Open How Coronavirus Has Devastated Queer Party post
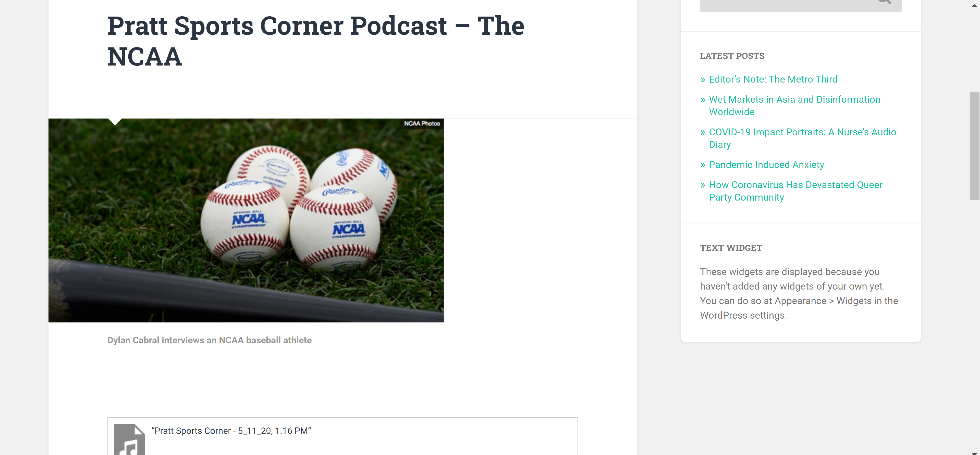This screenshot has width=980, height=455. click(x=796, y=191)
